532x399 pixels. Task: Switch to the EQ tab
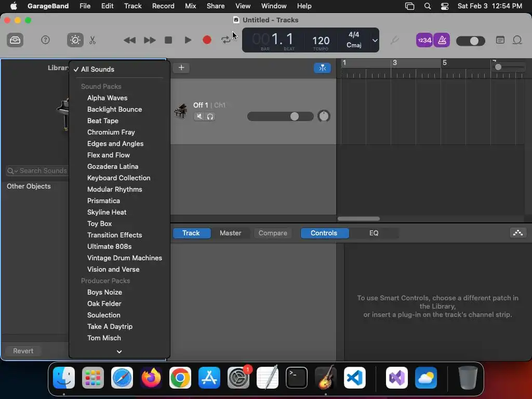374,233
